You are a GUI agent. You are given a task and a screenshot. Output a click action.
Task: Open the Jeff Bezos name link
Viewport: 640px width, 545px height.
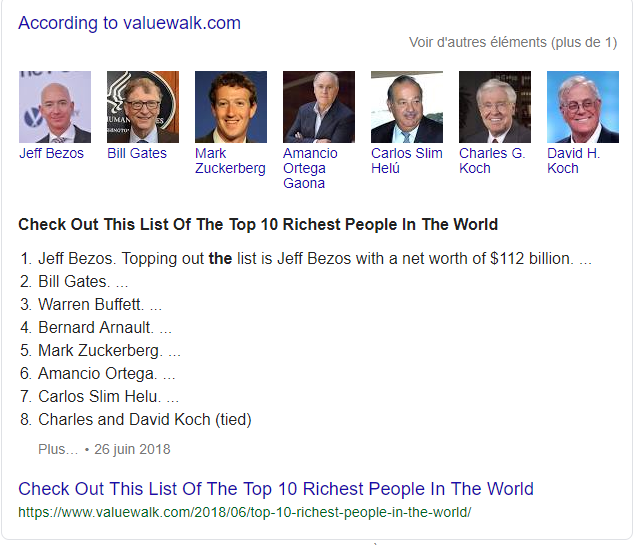tap(52, 154)
